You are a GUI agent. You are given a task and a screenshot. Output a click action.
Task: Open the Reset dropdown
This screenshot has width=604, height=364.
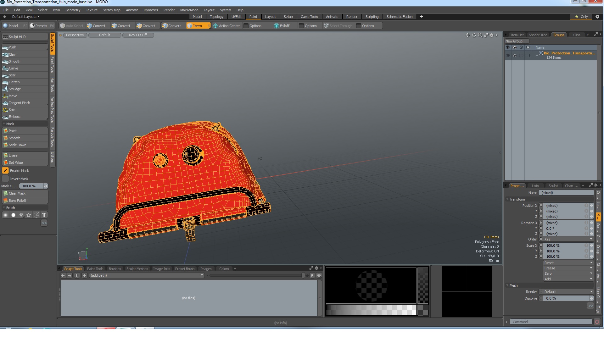pos(568,263)
